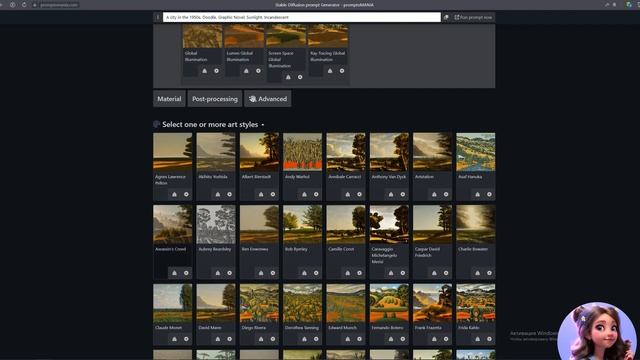
Task: Click the Run prompt now button
Action: (x=473, y=17)
